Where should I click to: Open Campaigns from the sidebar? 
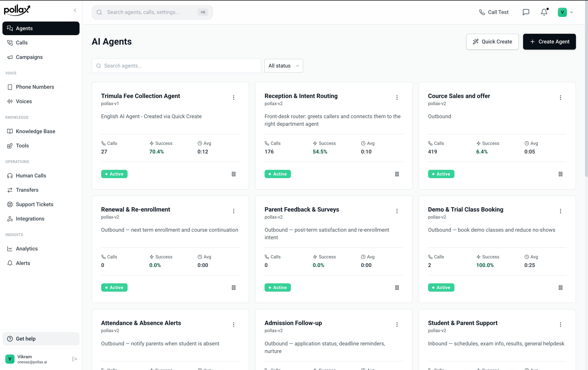coord(41,57)
